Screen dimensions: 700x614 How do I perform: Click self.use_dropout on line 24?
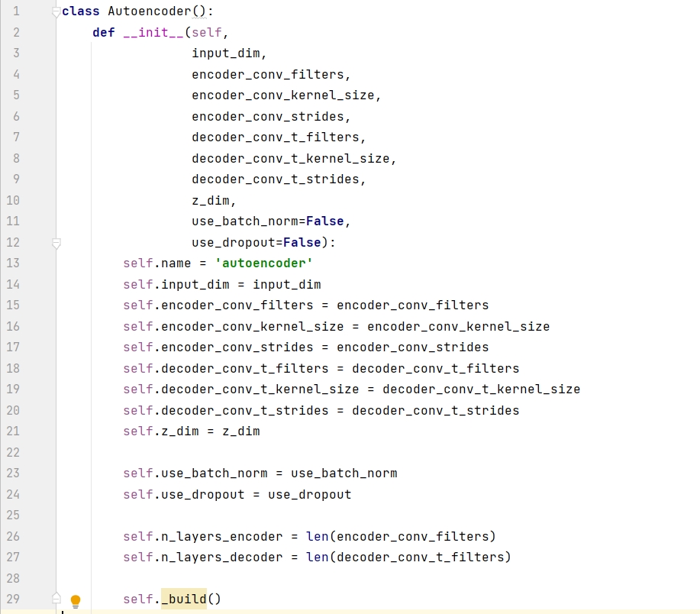point(184,494)
